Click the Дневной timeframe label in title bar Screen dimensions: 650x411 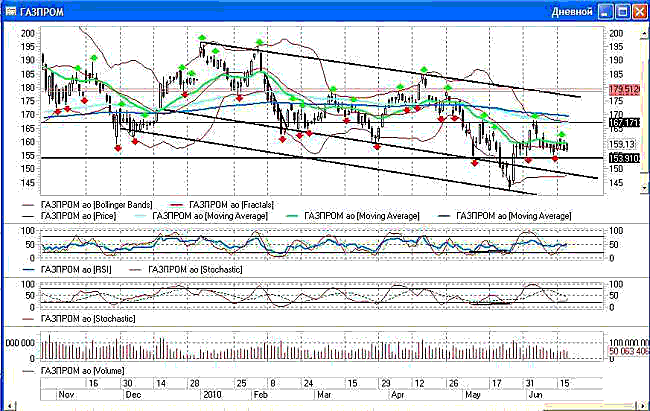click(x=572, y=12)
